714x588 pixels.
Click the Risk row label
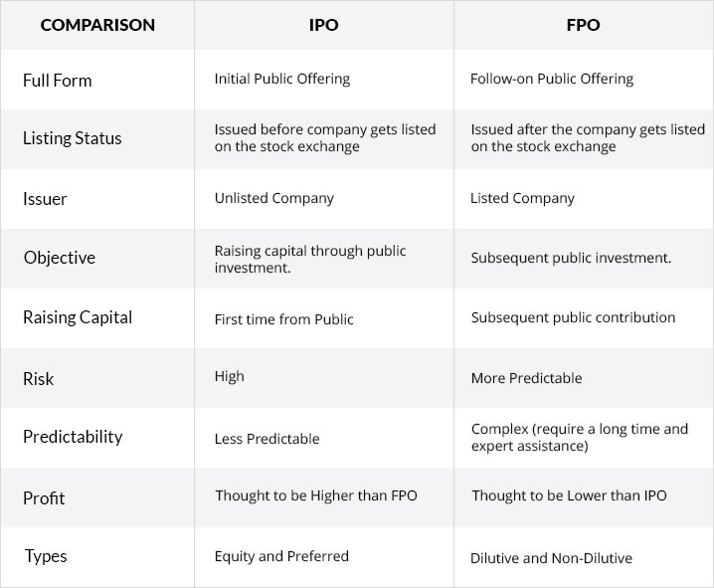[39, 378]
